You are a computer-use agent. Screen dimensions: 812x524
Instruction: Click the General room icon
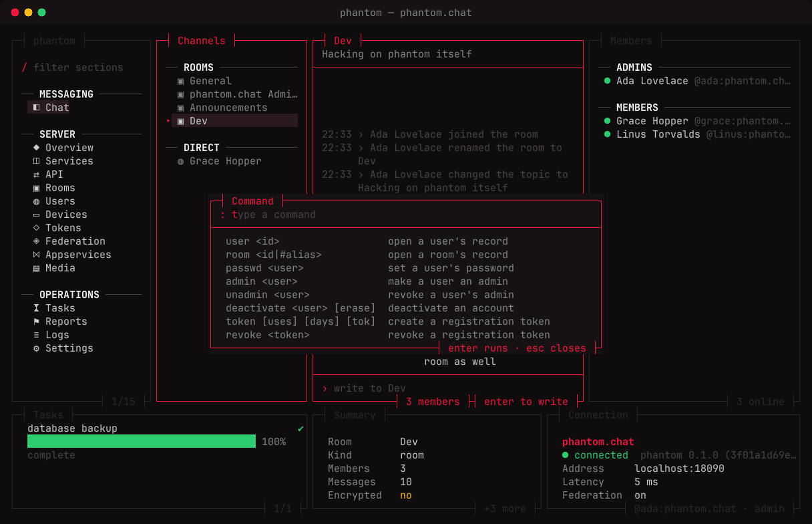180,81
